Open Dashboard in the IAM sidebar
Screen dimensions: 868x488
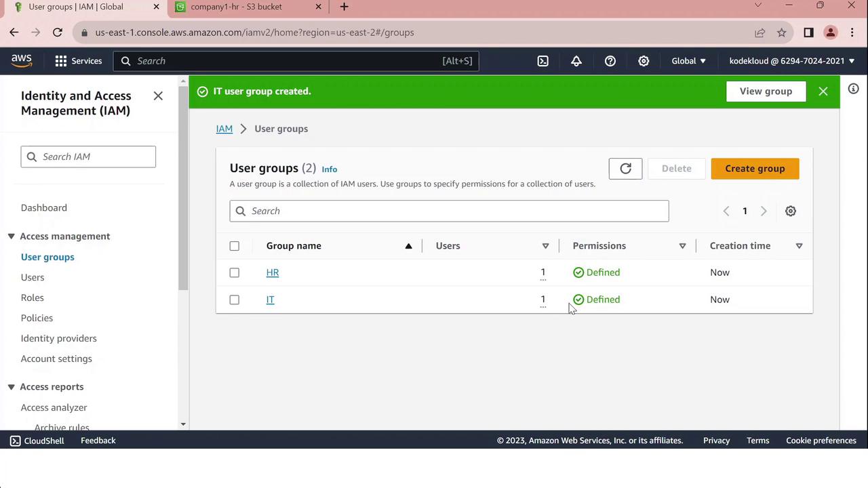(x=44, y=208)
